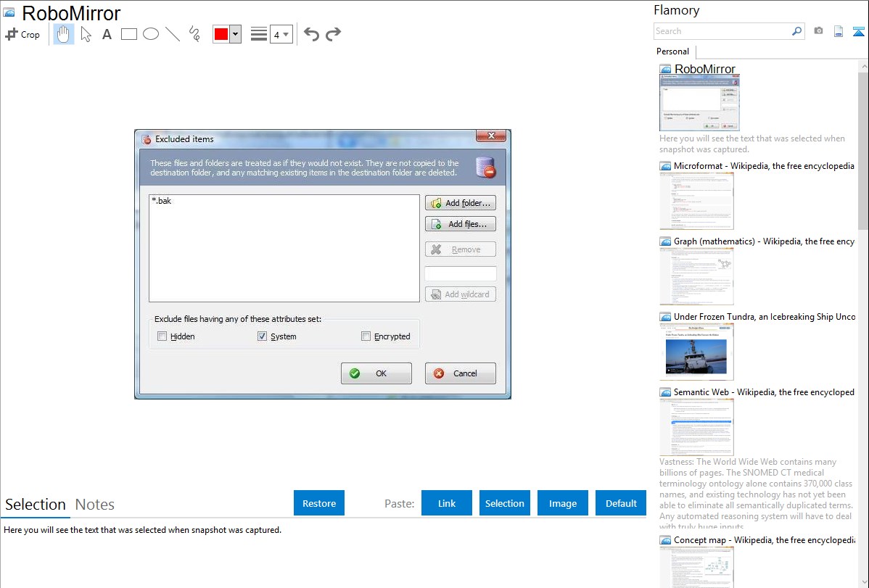The height and width of the screenshot is (588, 869).
Task: Click the RoboMirror app icon in title
Action: (9, 12)
